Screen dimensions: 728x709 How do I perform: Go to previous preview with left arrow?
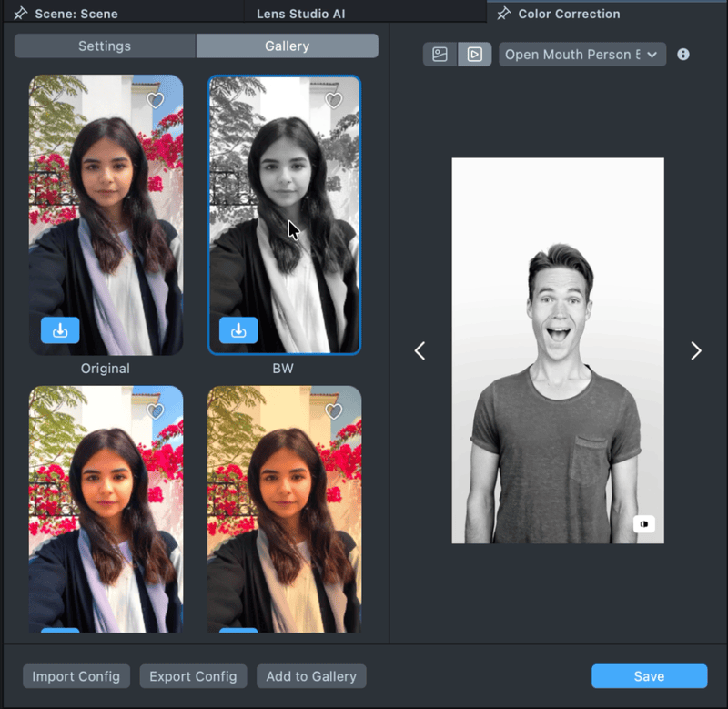[x=420, y=351]
